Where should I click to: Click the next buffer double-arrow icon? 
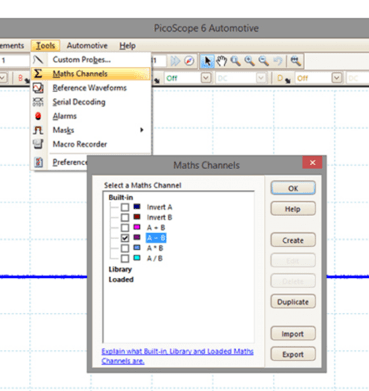click(x=175, y=61)
